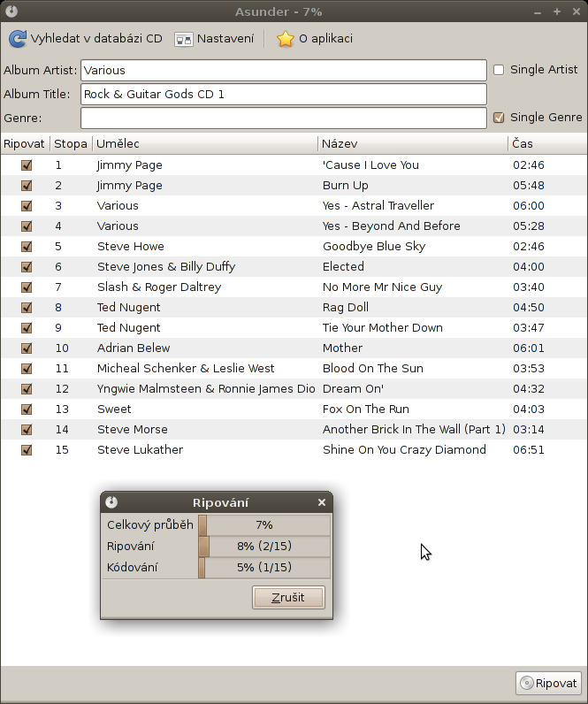Screen dimensions: 588x704
Task: Toggle rip checkbox for Yes - Astral Traveller
Action: pos(27,206)
